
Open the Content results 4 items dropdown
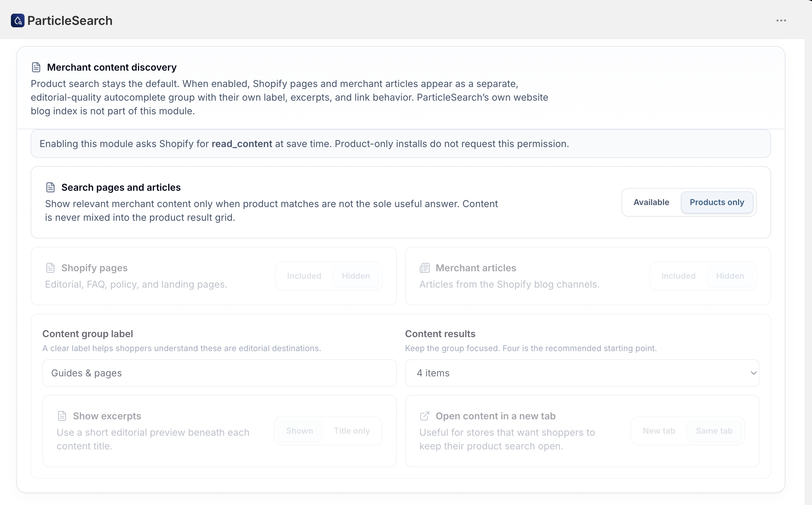coord(582,373)
